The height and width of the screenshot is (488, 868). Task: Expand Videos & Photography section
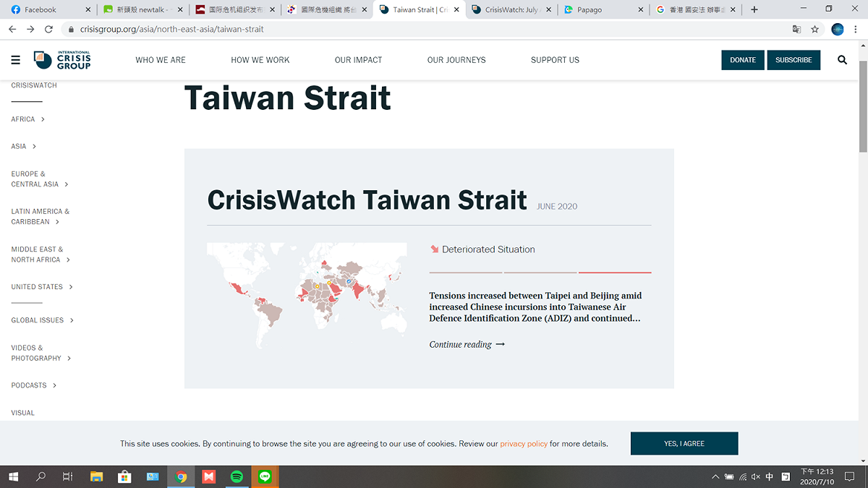coord(41,353)
